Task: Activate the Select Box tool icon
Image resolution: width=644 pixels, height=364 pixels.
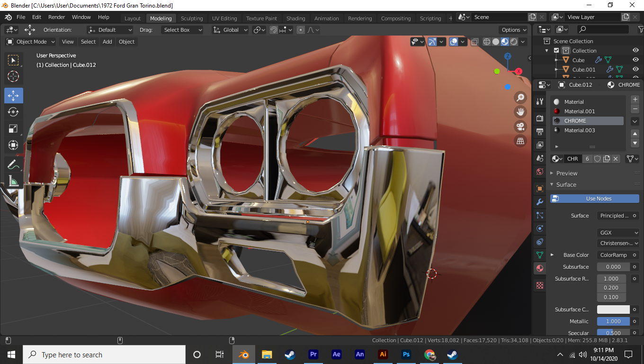Action: 13,60
